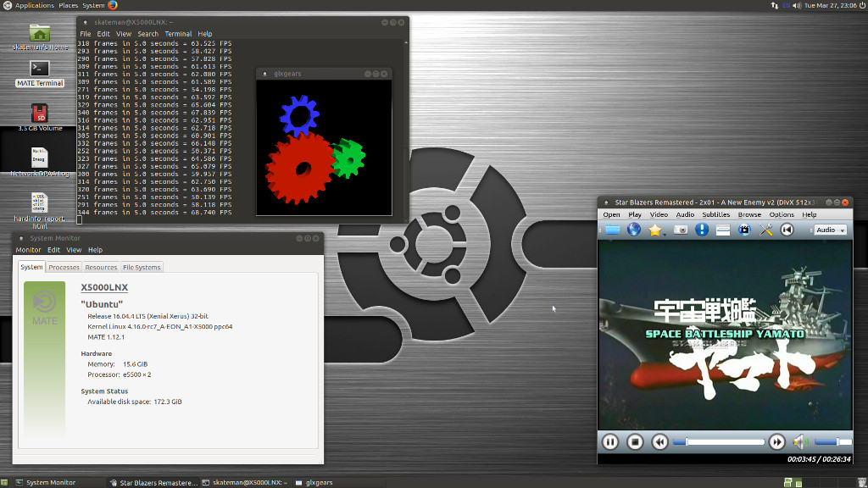
Task: Click the Network DPAA Log file icon
Action: point(40,162)
